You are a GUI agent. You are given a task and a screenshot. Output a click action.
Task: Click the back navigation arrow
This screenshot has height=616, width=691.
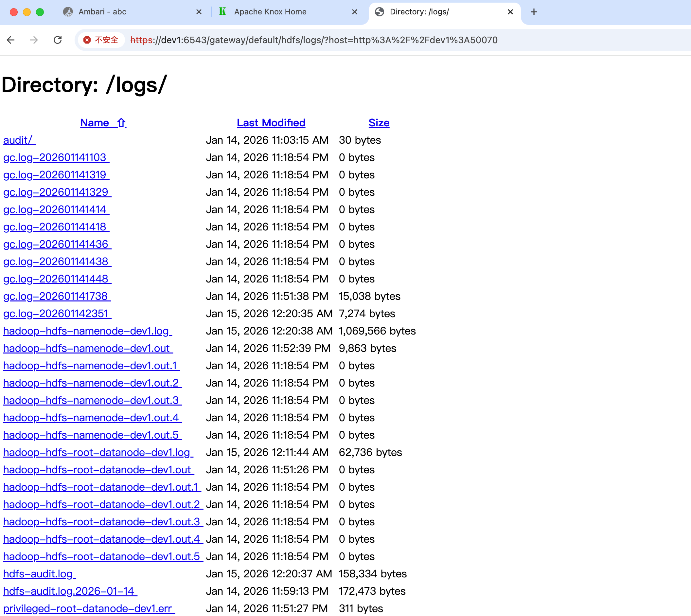(x=11, y=40)
